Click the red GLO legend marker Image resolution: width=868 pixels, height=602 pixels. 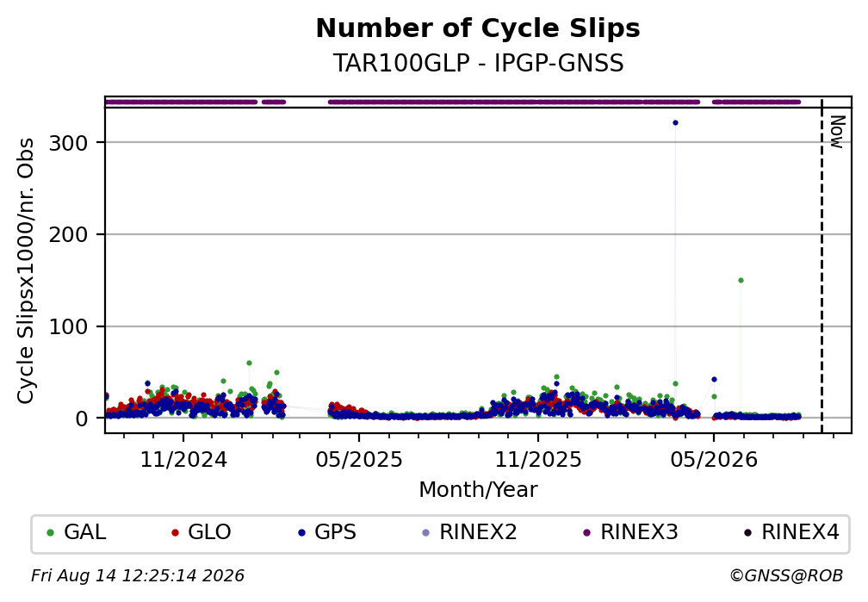tap(176, 533)
